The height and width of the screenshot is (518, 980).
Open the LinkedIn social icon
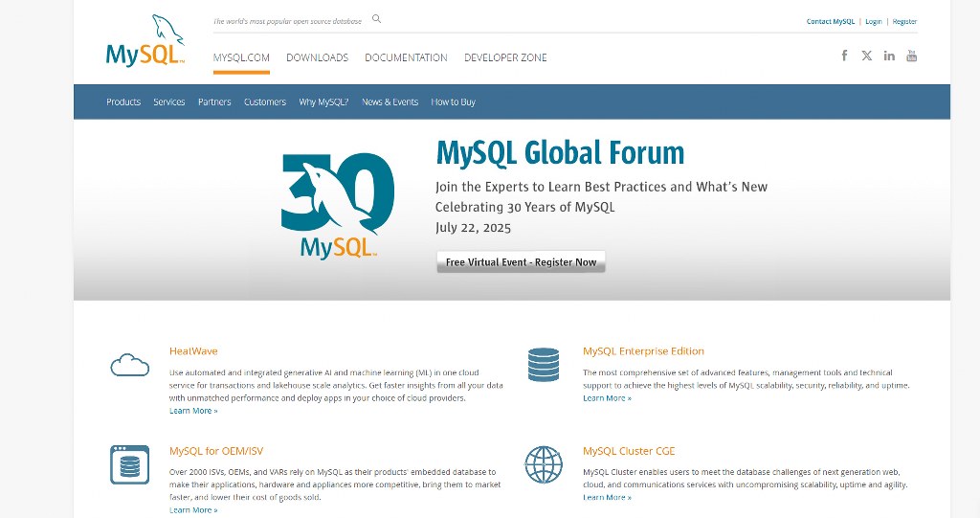click(x=889, y=56)
